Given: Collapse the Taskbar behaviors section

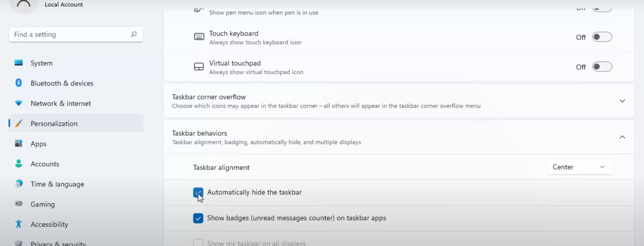Looking at the screenshot, I should pyautogui.click(x=622, y=137).
